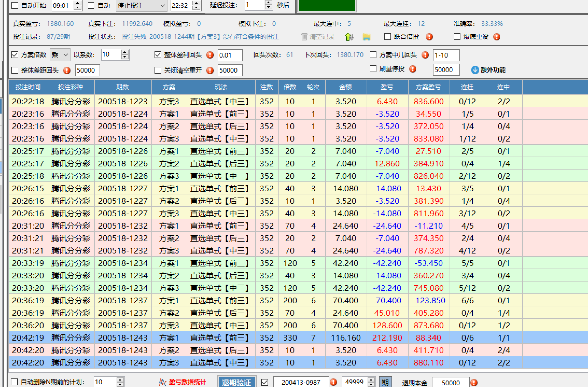The height and width of the screenshot is (387, 588).
Task: Select the 20:36:20 方案3 row
Action: pyautogui.click(x=298, y=325)
